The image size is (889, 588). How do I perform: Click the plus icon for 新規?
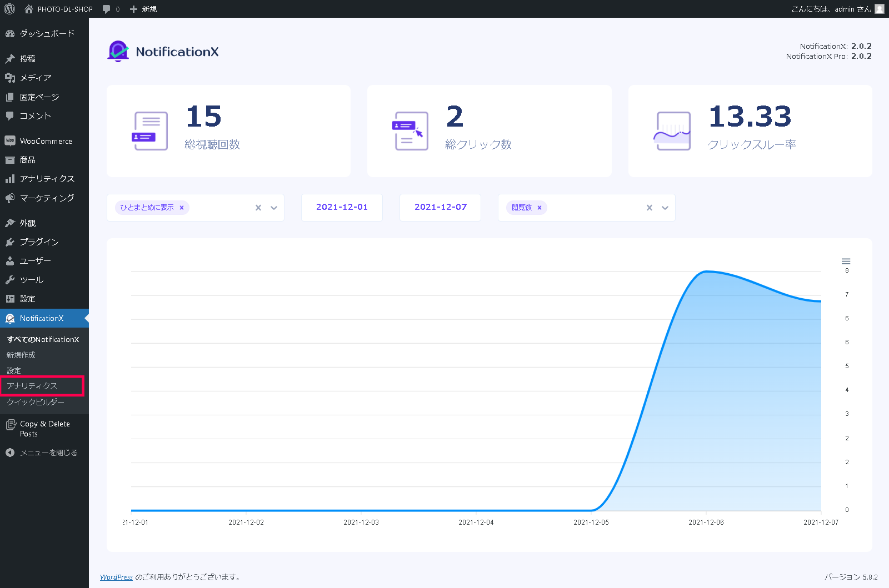tap(133, 9)
